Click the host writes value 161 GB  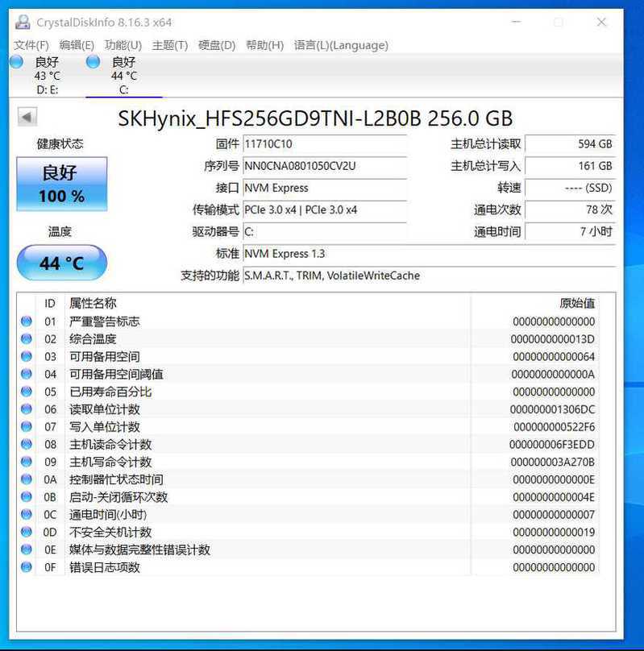tap(570, 166)
